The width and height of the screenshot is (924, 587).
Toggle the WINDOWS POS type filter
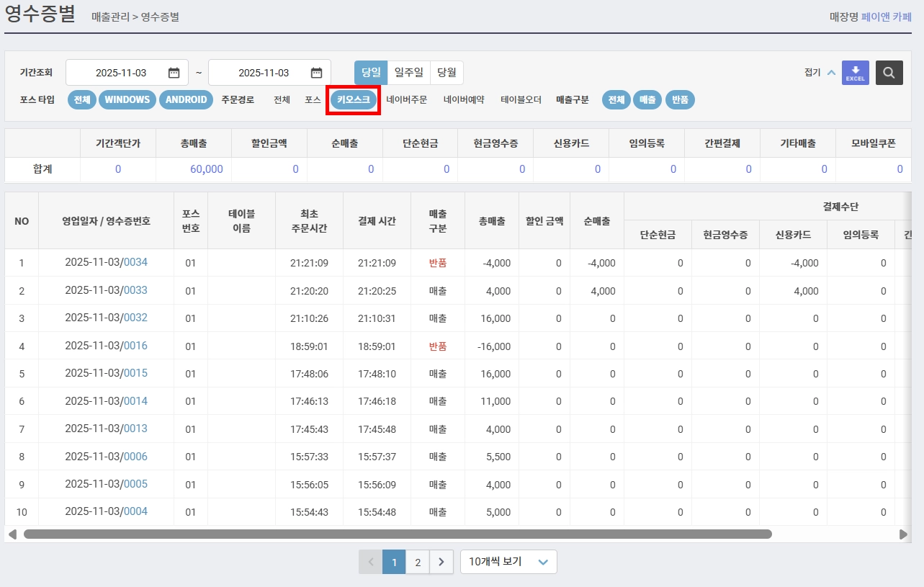(127, 100)
